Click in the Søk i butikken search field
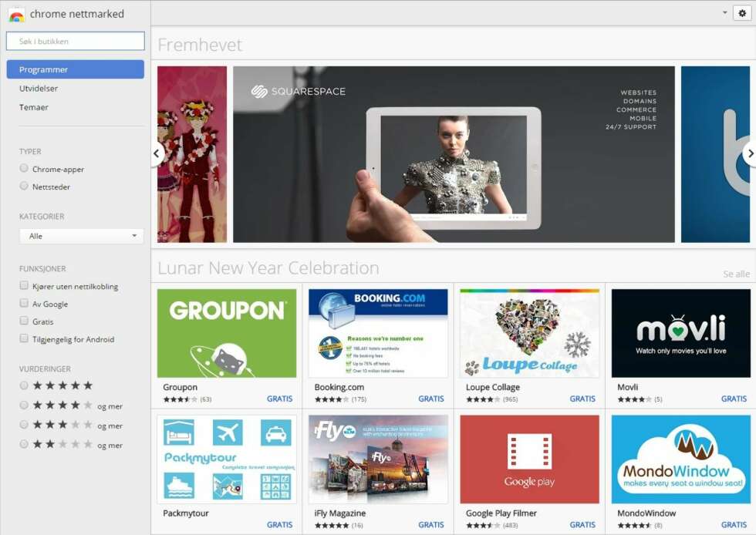 click(x=76, y=41)
